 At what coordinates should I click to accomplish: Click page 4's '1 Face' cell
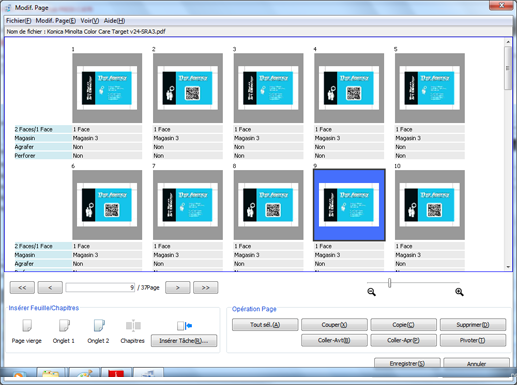[349, 129]
